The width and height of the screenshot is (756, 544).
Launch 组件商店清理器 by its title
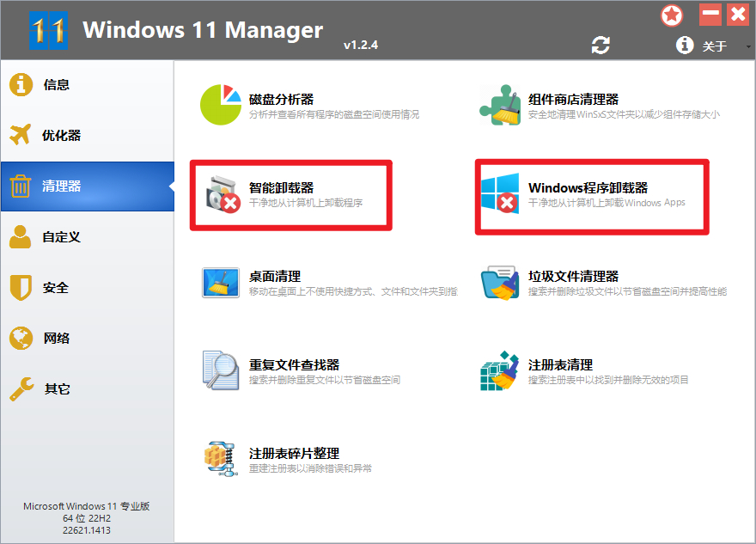coord(573,100)
